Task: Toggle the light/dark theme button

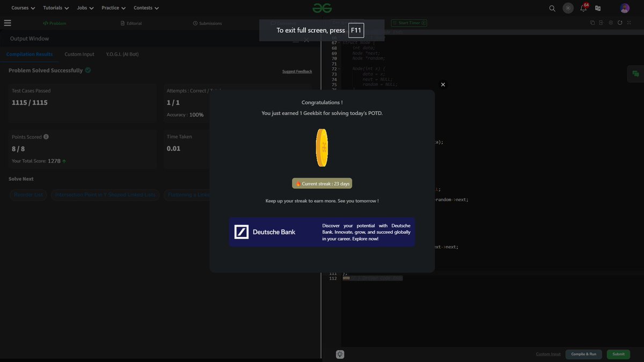Action: 568,8
